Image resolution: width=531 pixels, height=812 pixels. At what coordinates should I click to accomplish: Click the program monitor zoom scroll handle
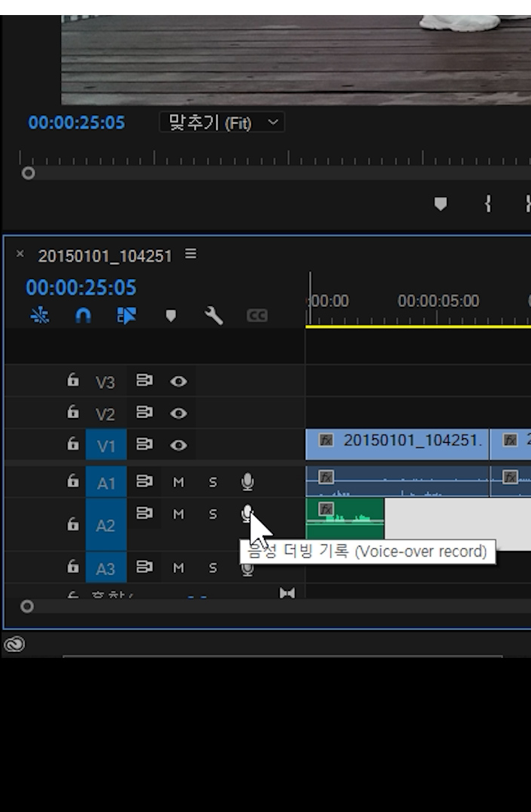pos(29,173)
